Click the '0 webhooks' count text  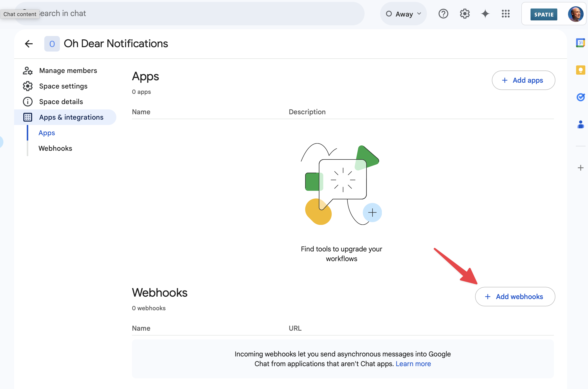pyautogui.click(x=149, y=308)
